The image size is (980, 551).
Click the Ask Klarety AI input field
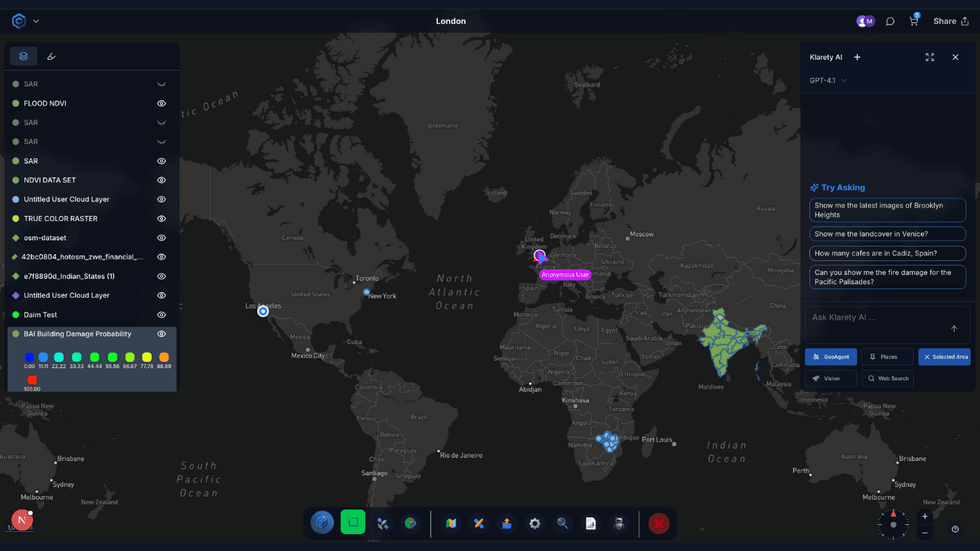tap(877, 318)
